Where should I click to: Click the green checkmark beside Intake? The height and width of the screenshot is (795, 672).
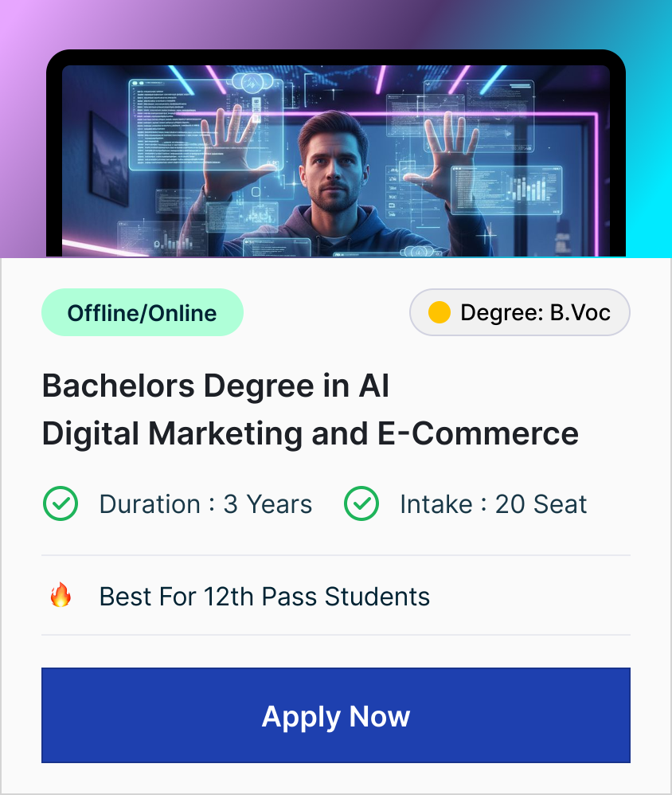(x=361, y=504)
